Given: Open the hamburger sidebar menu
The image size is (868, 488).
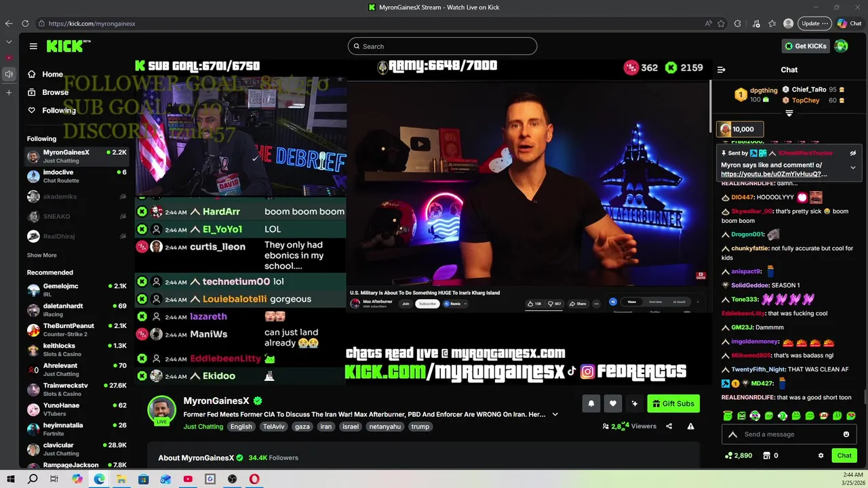Looking at the screenshot, I should [x=33, y=46].
